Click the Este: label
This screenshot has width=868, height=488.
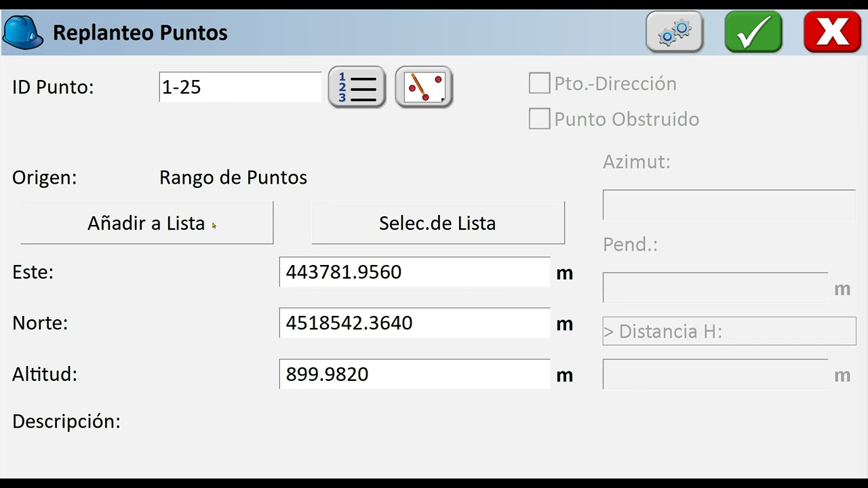[33, 272]
